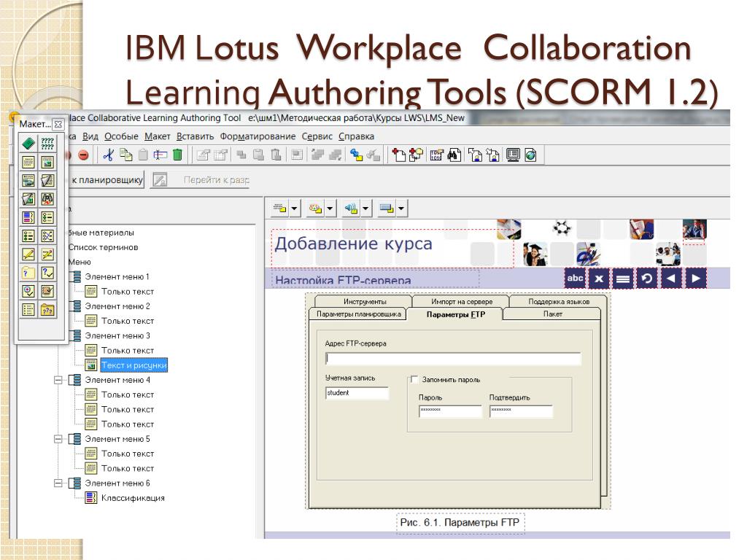This screenshot has height=560, width=747.
Task: Pick the folder with single question mark layout
Action: click(28, 273)
